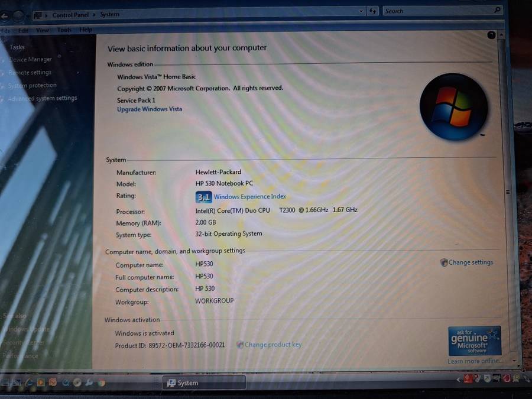Click the magnifier icon in the Search box
Screen dimensions: 532x399
pos(497,10)
